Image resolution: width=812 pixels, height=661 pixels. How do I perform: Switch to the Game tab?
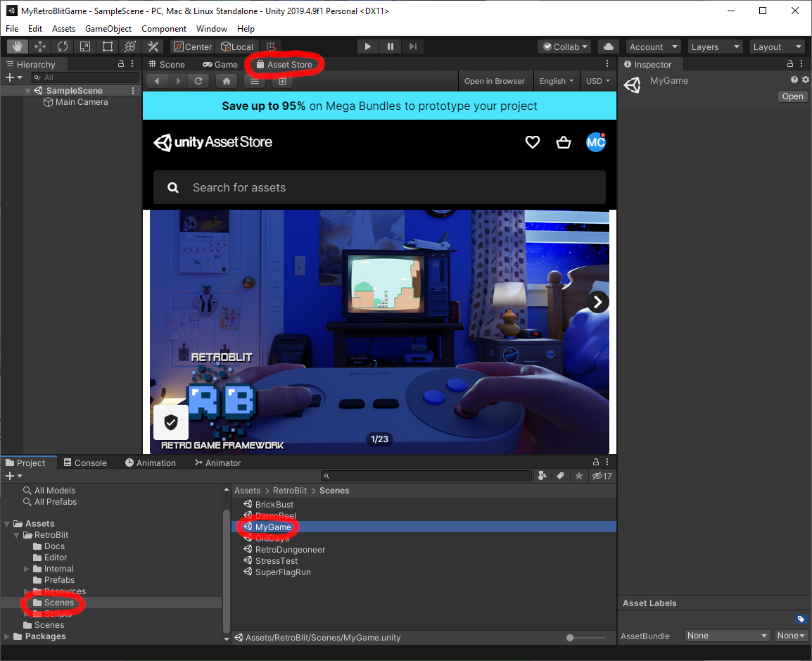pos(220,64)
